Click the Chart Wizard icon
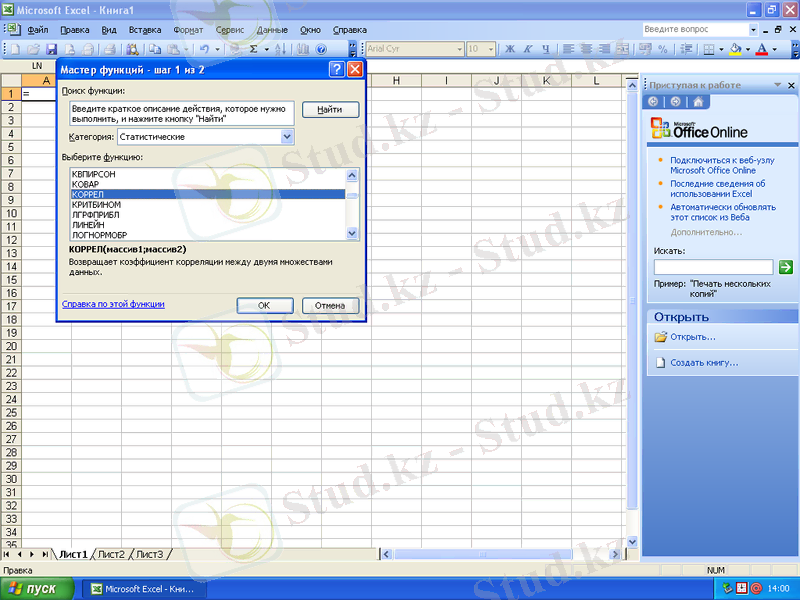 click(x=303, y=49)
